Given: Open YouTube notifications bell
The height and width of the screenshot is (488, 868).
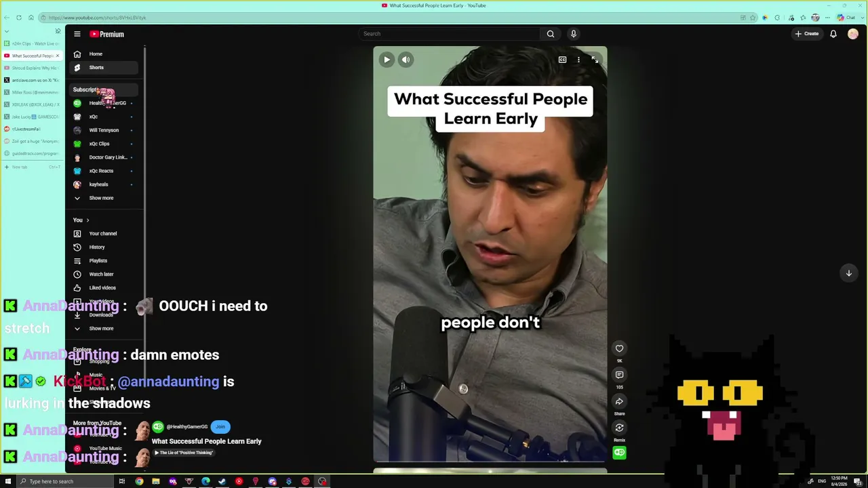Looking at the screenshot, I should (833, 34).
